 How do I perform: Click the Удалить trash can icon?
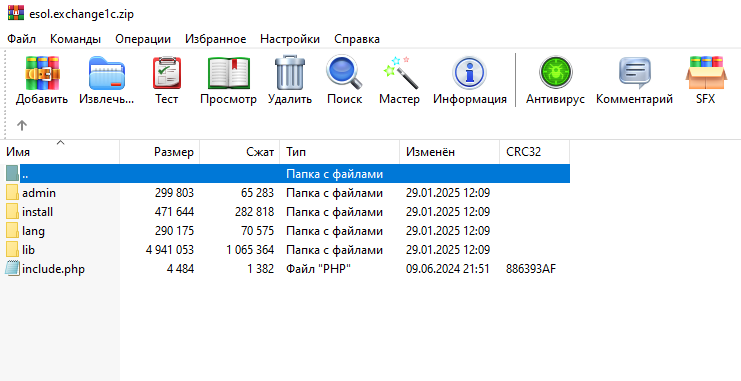[290, 72]
